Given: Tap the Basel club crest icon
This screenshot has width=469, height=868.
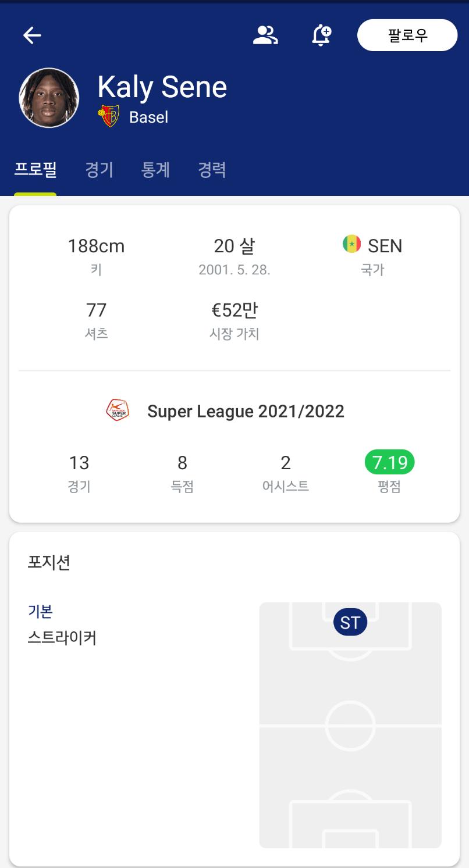Looking at the screenshot, I should (x=109, y=116).
